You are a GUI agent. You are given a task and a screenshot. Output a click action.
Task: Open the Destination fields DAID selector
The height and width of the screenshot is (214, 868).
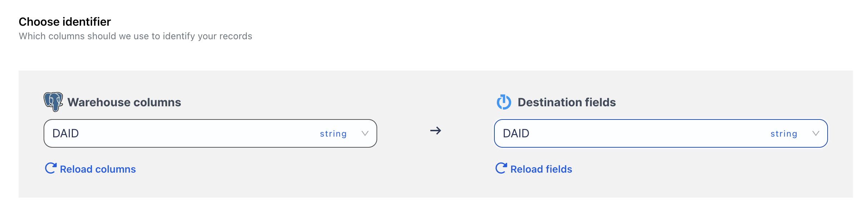(x=643, y=133)
